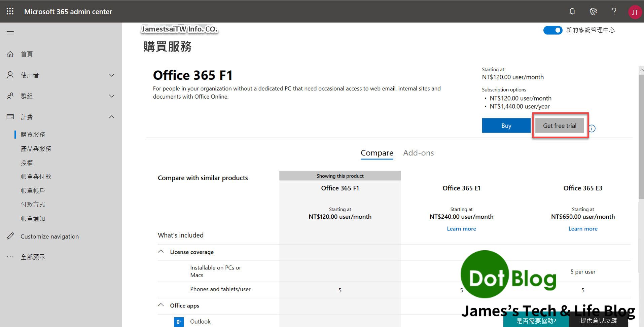This screenshot has height=327, width=644.
Task: Click the Phones and tablets/user row label
Action: (x=220, y=289)
